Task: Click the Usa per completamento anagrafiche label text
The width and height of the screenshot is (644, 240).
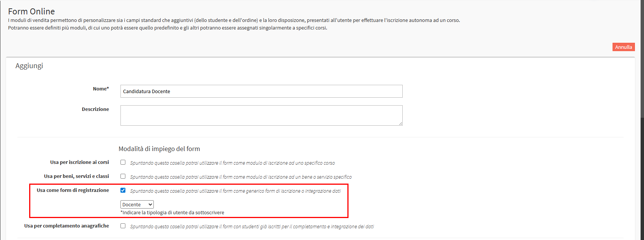Action: pos(66,226)
